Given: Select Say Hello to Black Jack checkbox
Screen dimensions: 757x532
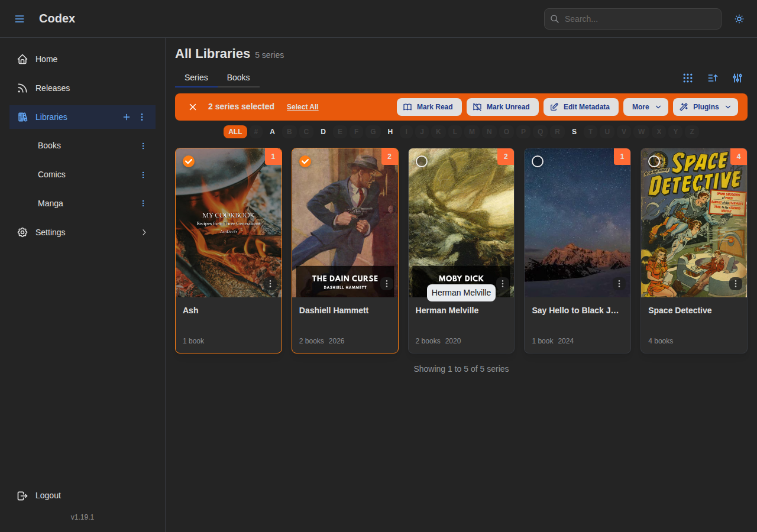Looking at the screenshot, I should point(538,161).
